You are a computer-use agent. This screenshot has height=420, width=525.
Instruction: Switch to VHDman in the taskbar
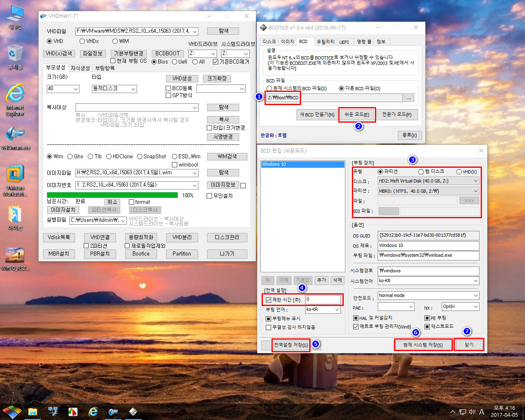113,411
